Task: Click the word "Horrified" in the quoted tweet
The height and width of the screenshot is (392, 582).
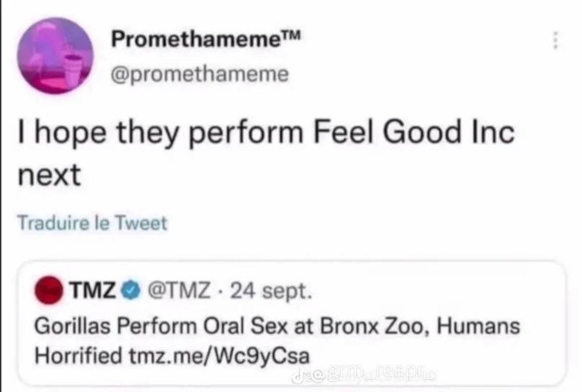Action: 78,356
